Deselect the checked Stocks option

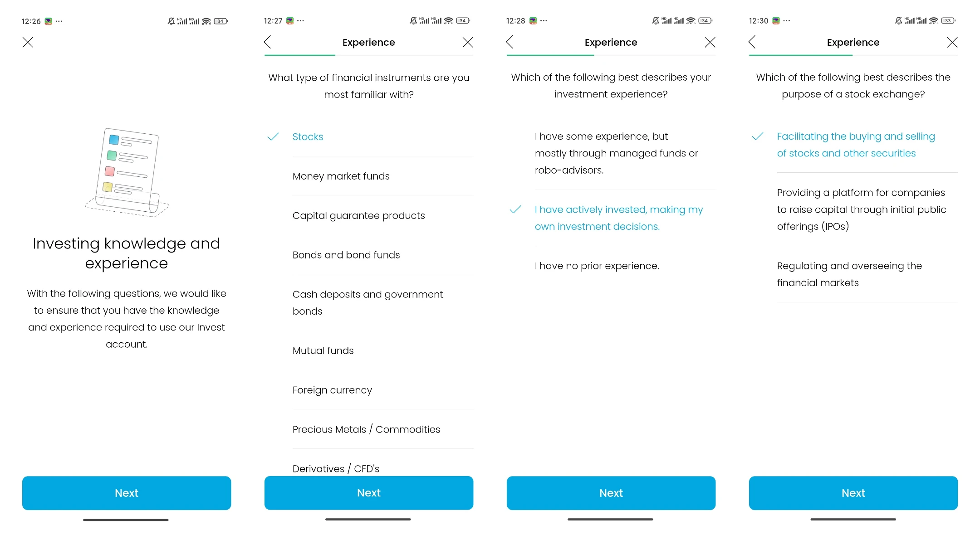click(x=369, y=136)
